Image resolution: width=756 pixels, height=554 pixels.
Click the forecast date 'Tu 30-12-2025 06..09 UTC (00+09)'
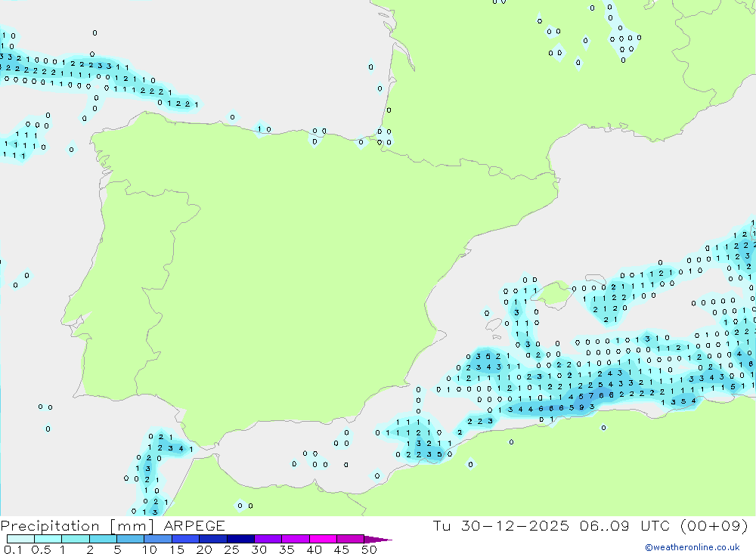[590, 525]
